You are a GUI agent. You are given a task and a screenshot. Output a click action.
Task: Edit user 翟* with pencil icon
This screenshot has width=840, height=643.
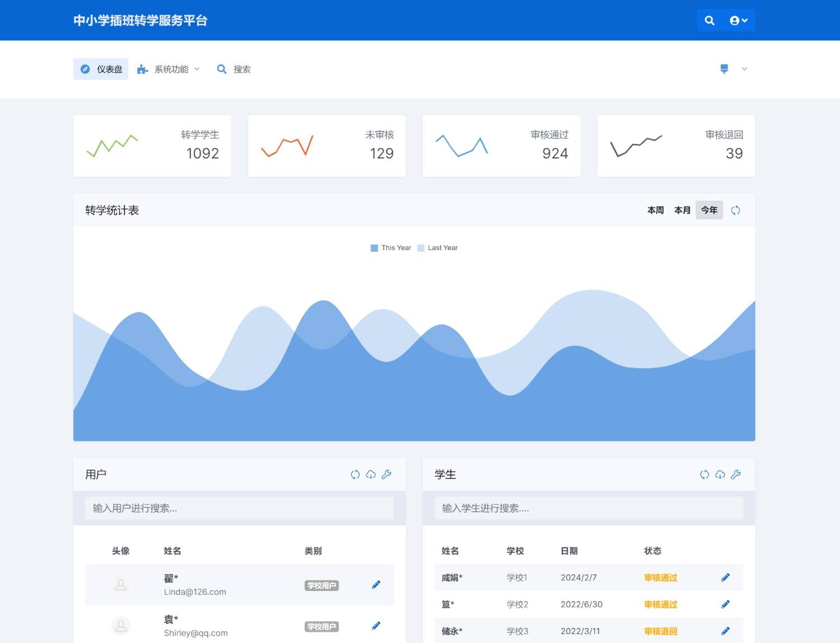click(x=376, y=585)
